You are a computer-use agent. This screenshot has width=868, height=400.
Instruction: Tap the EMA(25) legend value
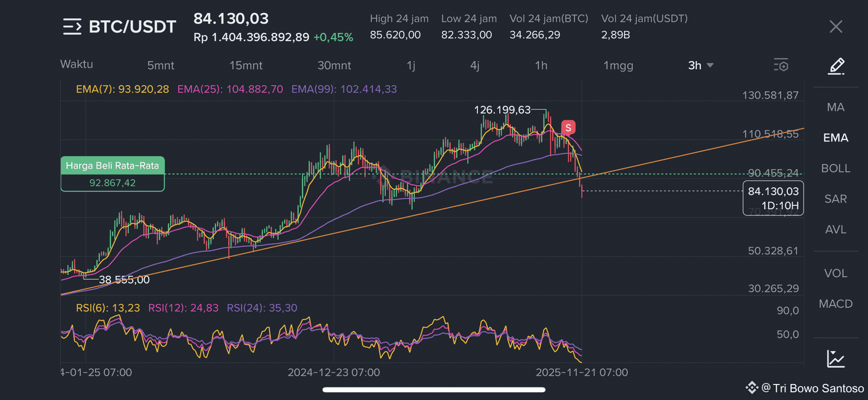pos(230,89)
